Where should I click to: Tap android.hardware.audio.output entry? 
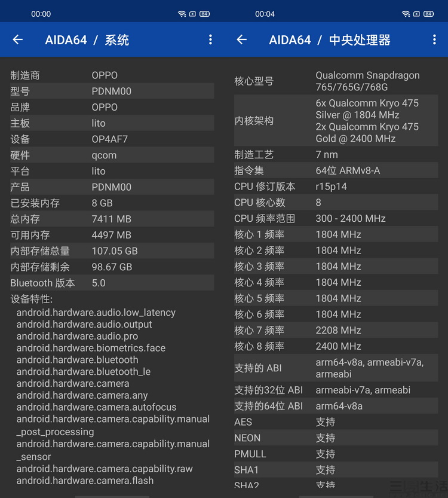pyautogui.click(x=84, y=324)
